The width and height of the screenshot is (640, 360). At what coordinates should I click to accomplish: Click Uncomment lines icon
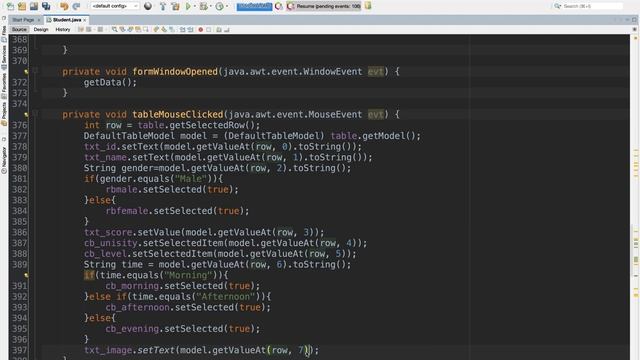tap(227, 29)
